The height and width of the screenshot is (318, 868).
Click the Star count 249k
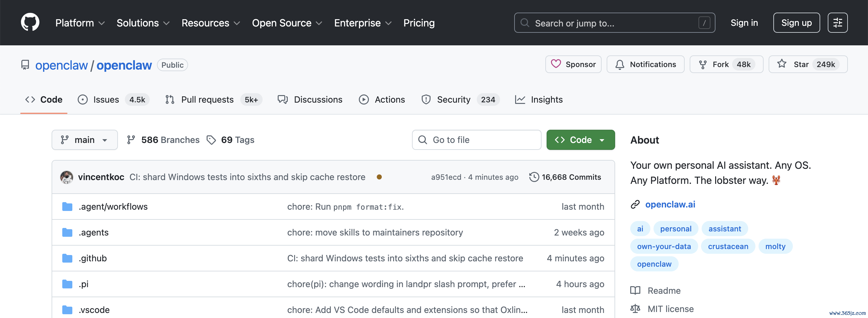pos(826,65)
